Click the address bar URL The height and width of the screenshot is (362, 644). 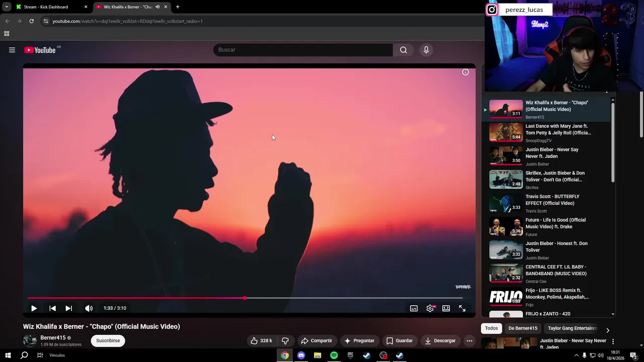(x=127, y=21)
